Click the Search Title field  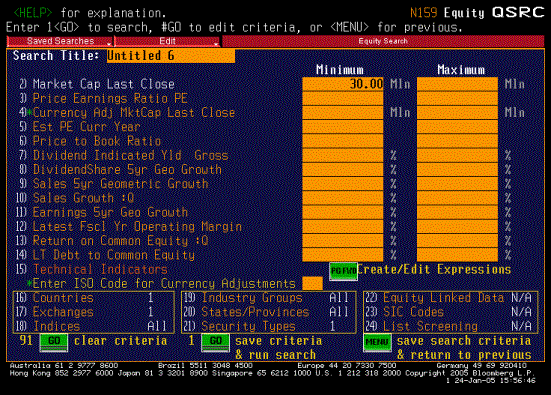pyautogui.click(x=171, y=56)
